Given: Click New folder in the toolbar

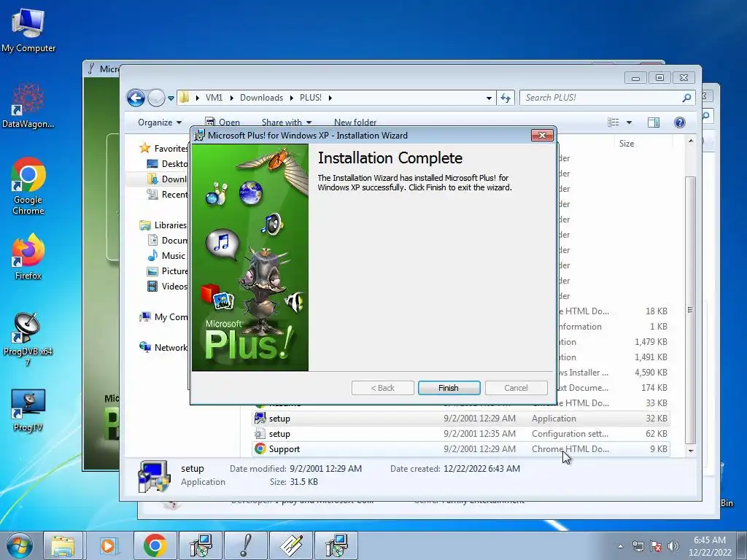Looking at the screenshot, I should tap(355, 122).
